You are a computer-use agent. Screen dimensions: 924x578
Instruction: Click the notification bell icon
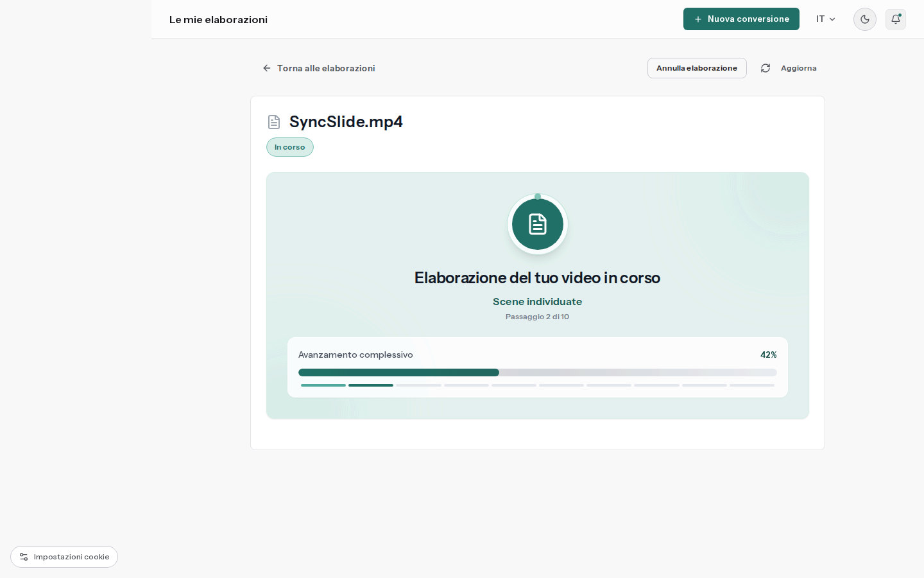click(x=896, y=19)
